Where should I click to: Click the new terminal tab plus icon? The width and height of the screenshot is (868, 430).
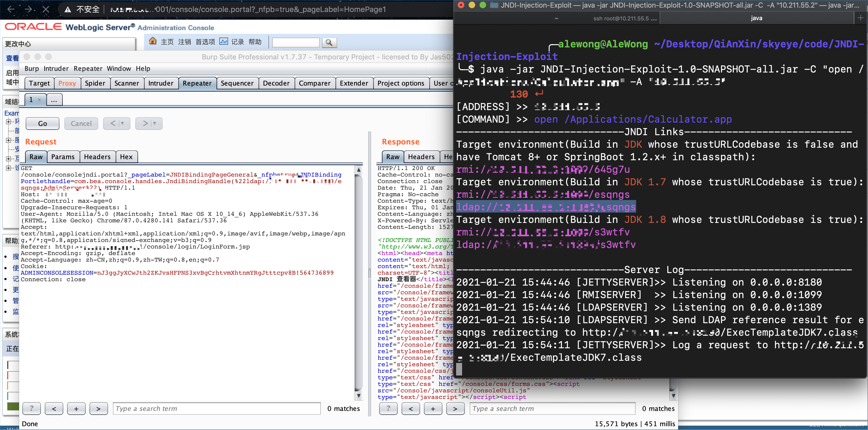[x=860, y=18]
